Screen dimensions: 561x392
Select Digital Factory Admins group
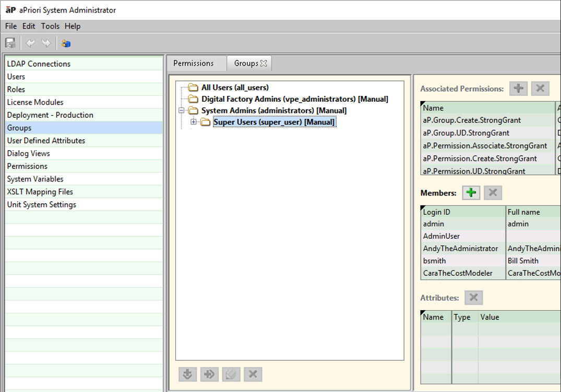(x=295, y=99)
